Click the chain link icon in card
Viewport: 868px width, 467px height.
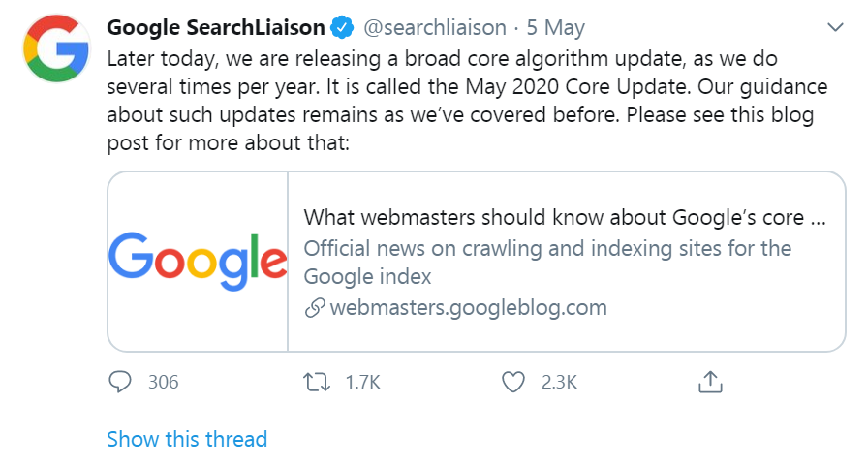(314, 309)
